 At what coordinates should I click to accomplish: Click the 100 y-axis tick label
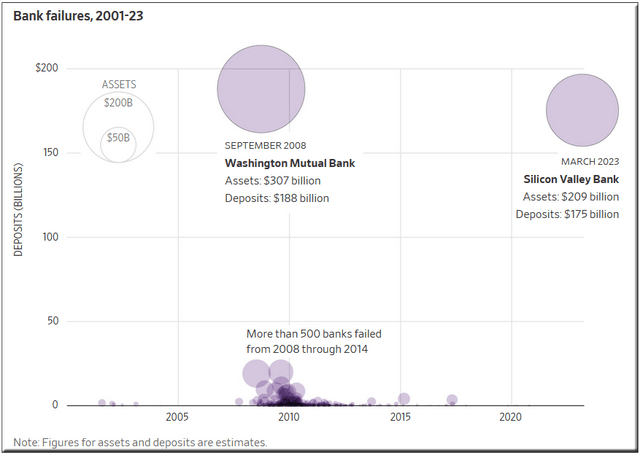pyautogui.click(x=51, y=237)
